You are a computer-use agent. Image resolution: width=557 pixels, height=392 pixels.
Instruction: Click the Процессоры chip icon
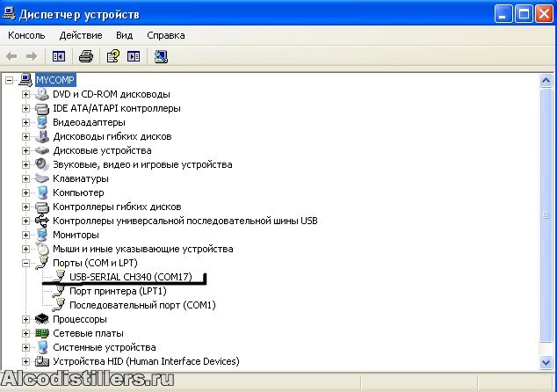(x=42, y=319)
